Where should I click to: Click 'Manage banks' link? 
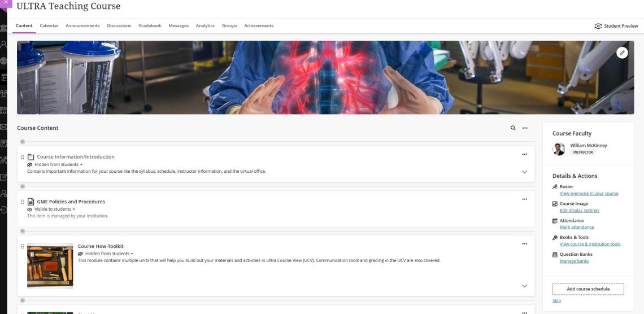(x=574, y=261)
